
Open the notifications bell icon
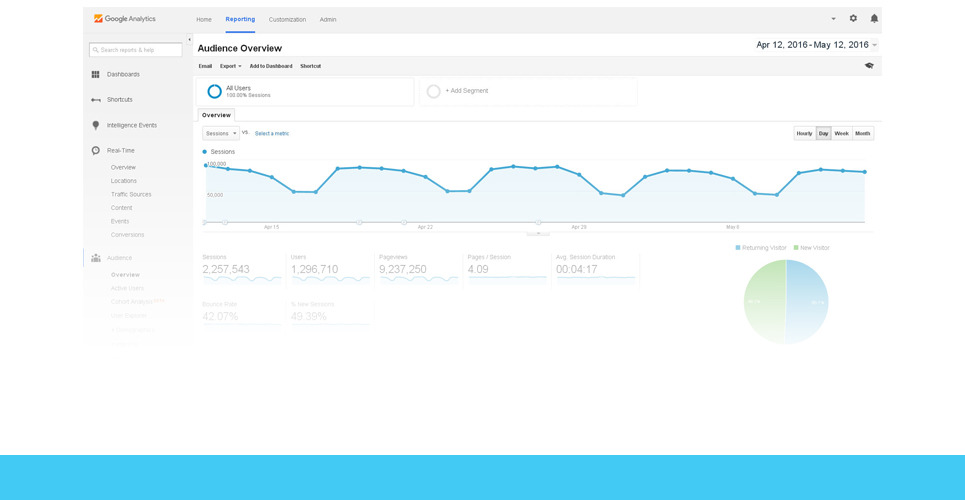pos(874,18)
